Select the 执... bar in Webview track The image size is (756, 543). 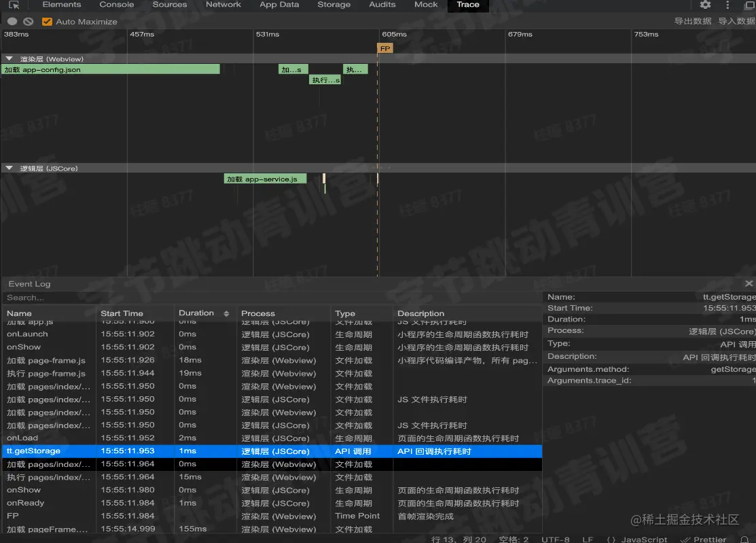[355, 69]
